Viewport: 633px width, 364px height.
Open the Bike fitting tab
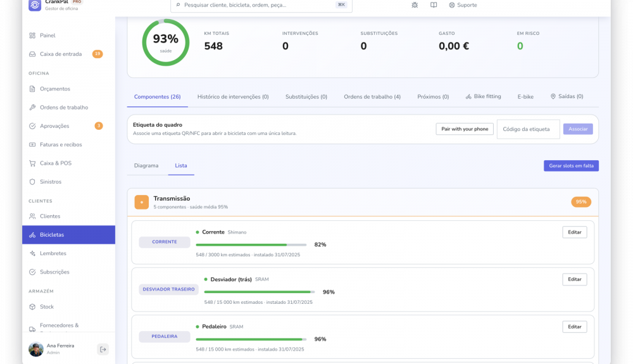(483, 96)
